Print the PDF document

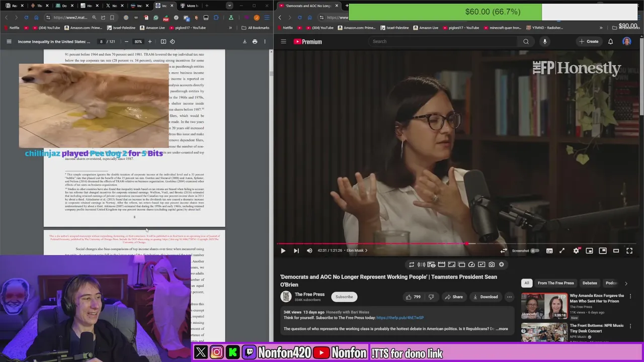click(x=255, y=42)
